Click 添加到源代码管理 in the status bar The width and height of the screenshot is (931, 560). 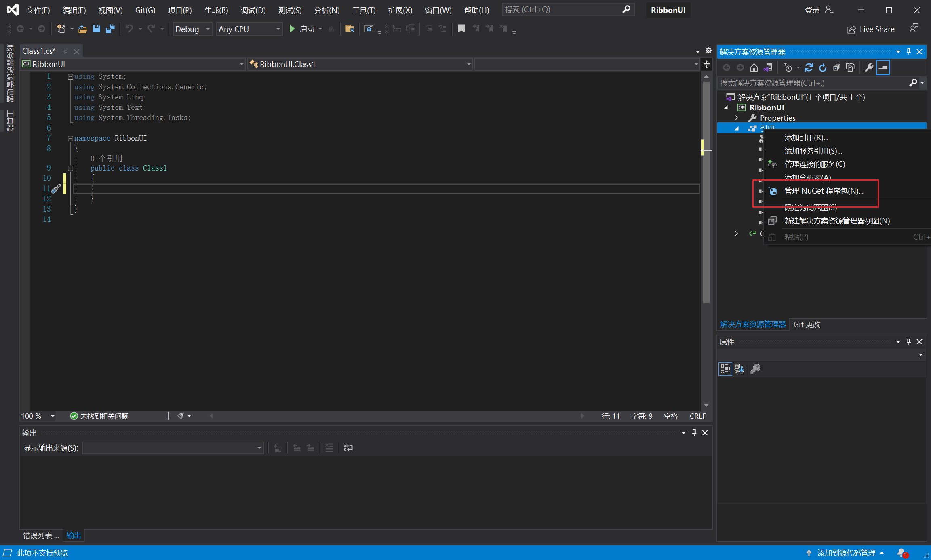[846, 553]
